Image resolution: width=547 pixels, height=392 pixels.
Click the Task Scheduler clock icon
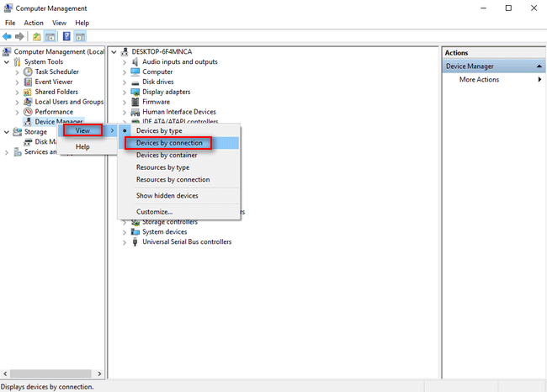coord(28,72)
